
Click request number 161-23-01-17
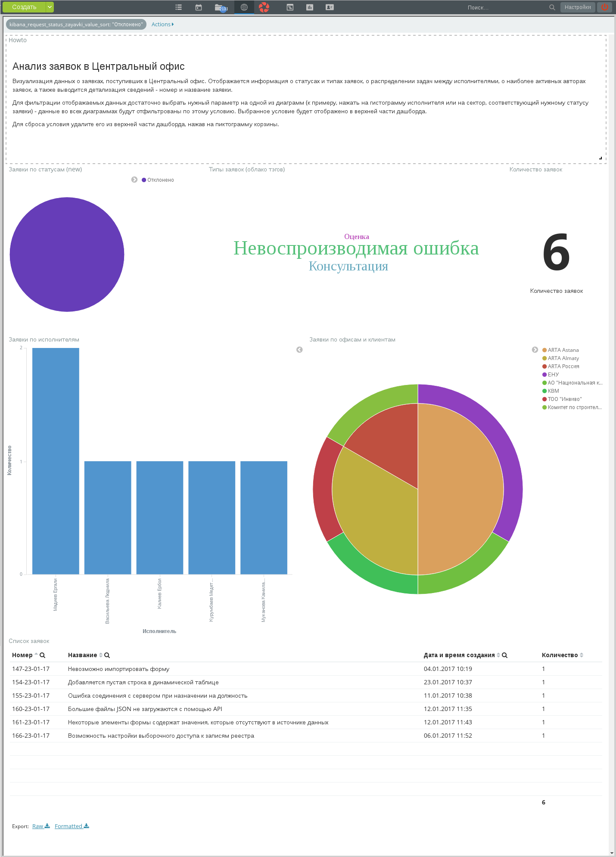click(31, 722)
